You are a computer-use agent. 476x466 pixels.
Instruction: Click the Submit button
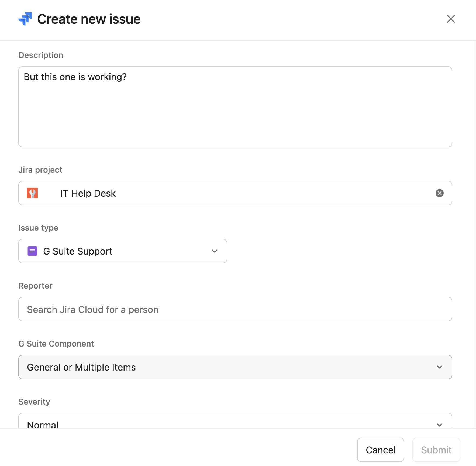click(x=436, y=450)
